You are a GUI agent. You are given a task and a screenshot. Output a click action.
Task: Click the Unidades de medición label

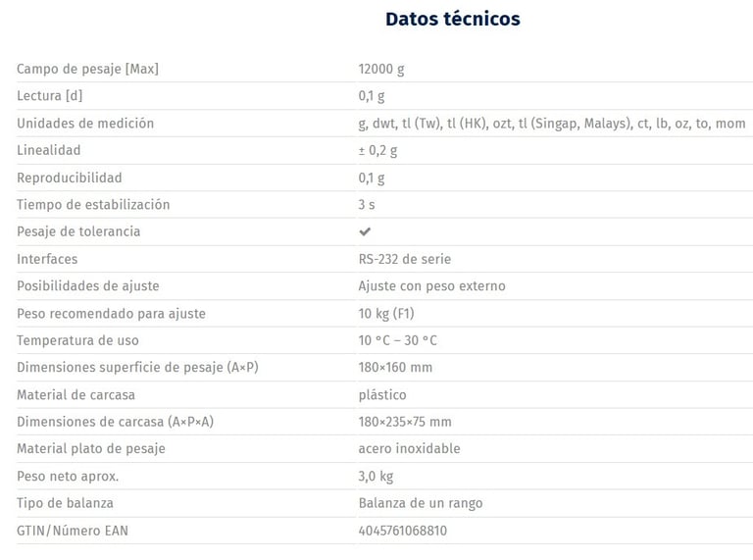coord(85,124)
